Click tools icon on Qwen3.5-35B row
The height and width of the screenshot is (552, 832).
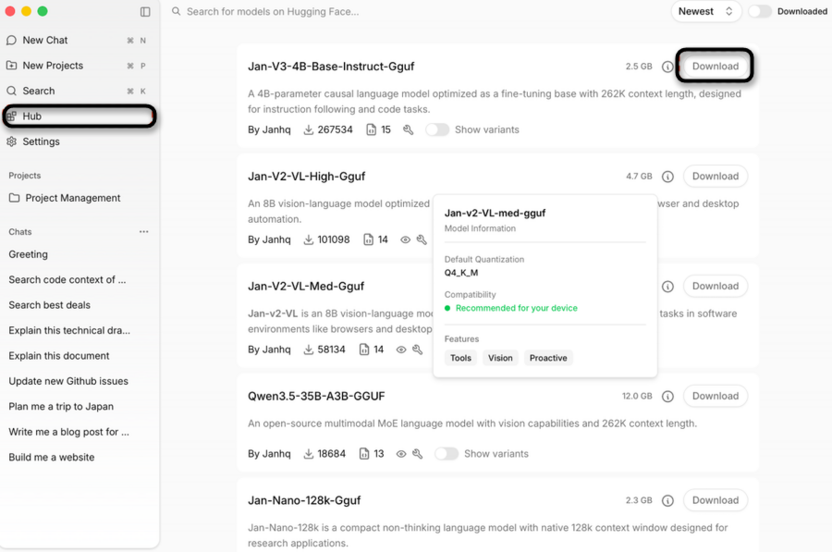point(417,454)
